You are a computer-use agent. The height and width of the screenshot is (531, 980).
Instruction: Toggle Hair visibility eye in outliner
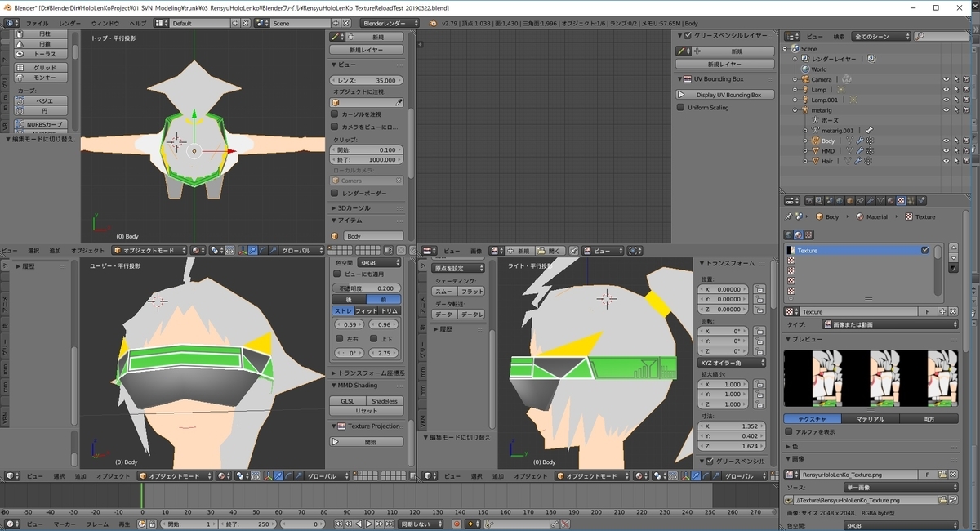coord(947,161)
